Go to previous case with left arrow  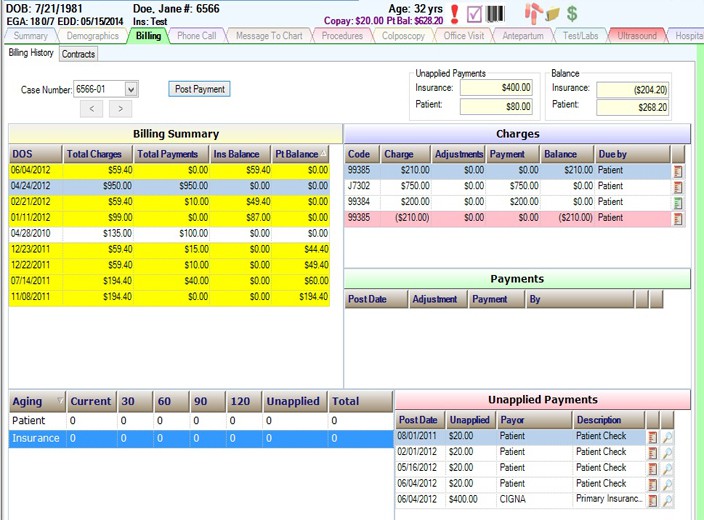[x=92, y=109]
